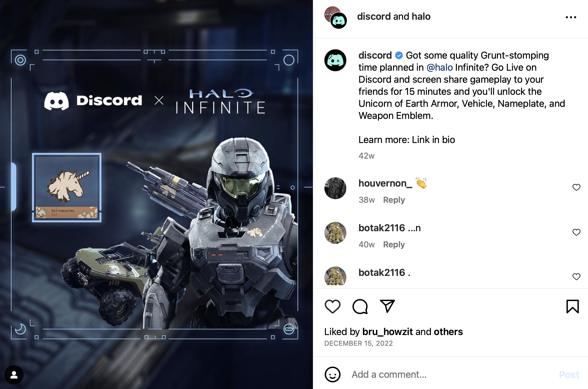Open the December 15, 2022 date link
The image size is (588, 389).
coord(358,344)
